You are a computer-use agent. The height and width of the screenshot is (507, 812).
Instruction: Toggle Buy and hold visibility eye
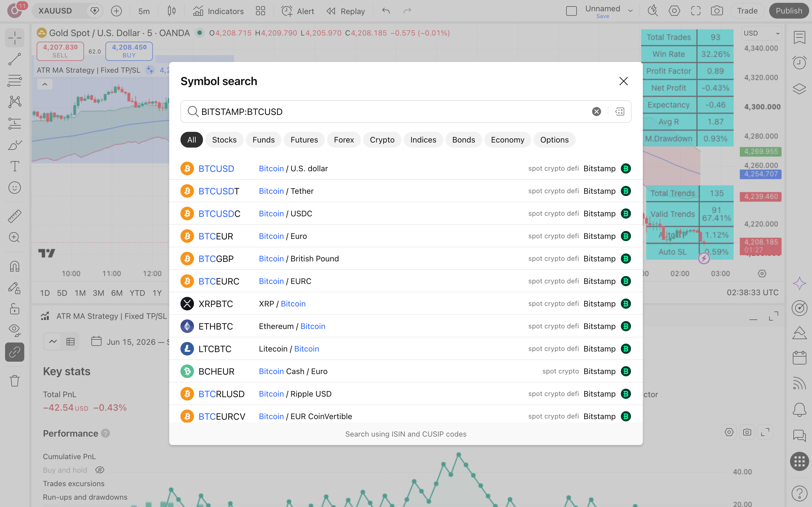tap(100, 470)
